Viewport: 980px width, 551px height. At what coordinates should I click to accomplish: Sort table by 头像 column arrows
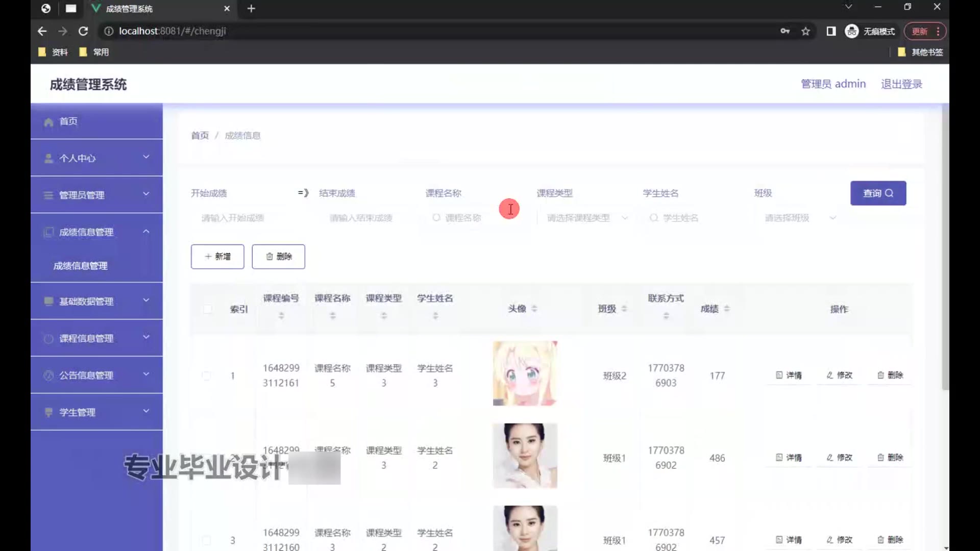(x=534, y=309)
